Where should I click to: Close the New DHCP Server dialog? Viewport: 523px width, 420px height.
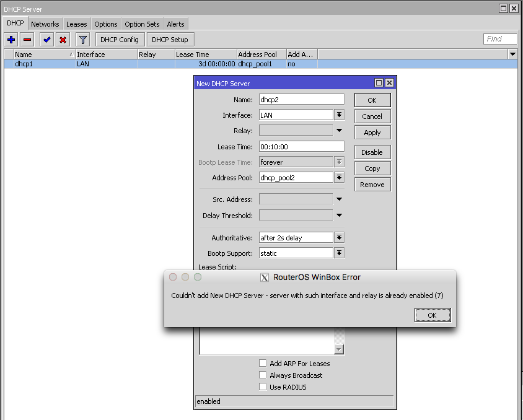pos(389,82)
